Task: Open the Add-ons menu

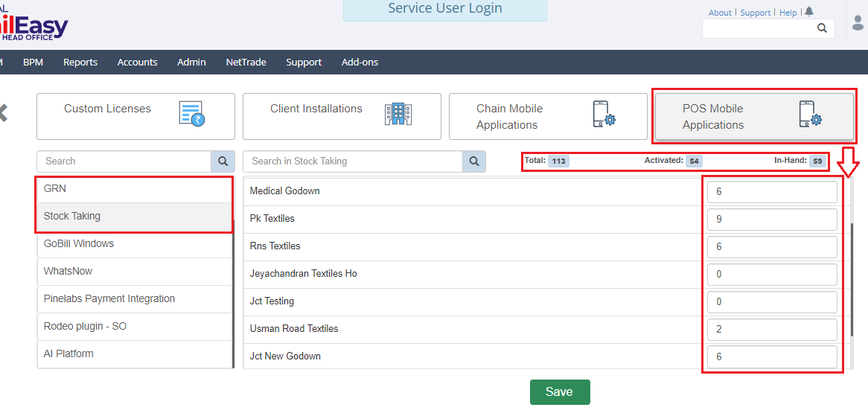Action: [x=360, y=63]
